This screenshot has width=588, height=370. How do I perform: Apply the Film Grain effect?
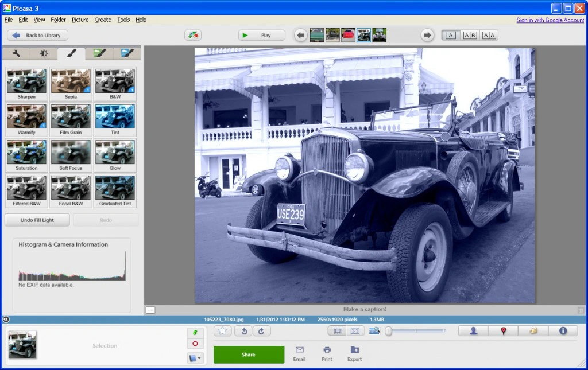(x=71, y=119)
